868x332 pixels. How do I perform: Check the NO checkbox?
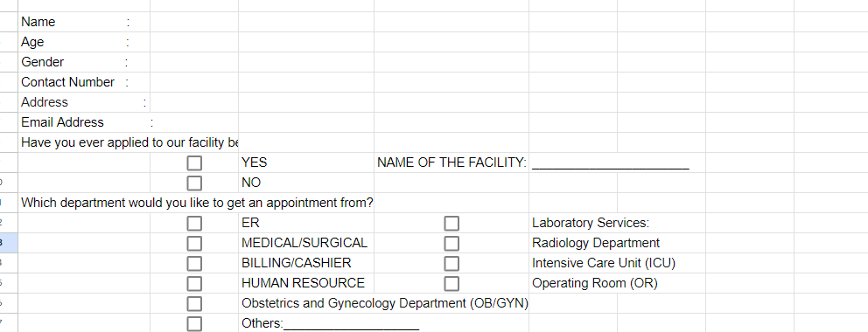point(194,183)
